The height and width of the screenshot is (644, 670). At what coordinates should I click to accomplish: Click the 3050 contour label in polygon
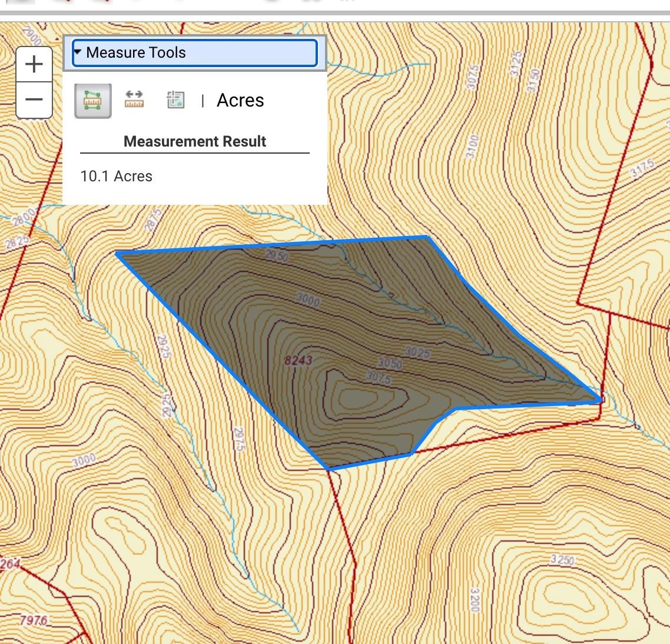pyautogui.click(x=390, y=363)
